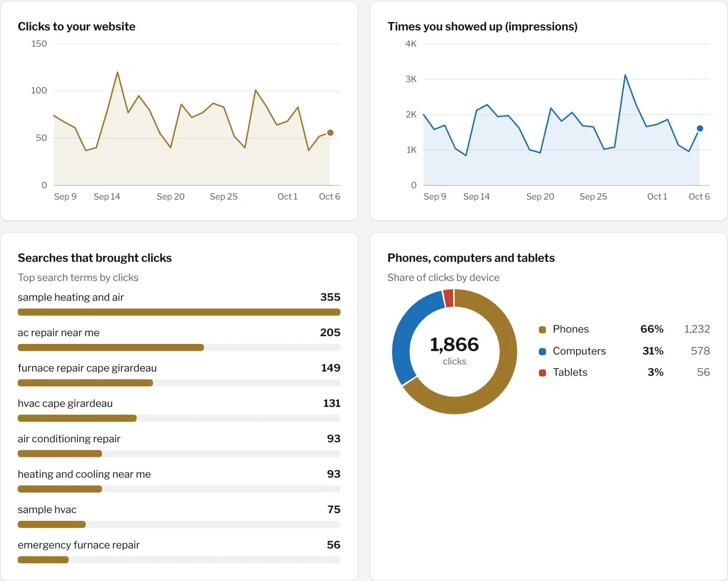Click the 'sample hvac' search term
This screenshot has height=581, width=728.
point(47,510)
